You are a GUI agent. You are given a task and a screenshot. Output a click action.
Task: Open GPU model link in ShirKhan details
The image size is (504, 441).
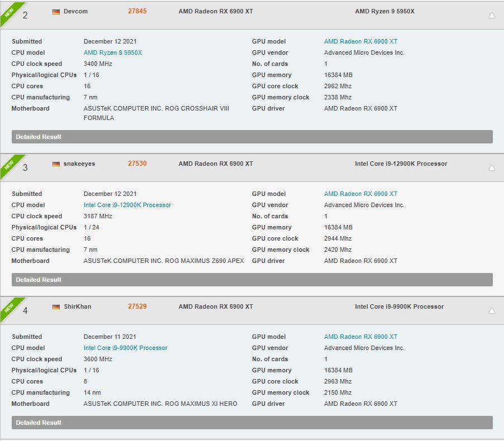(361, 337)
